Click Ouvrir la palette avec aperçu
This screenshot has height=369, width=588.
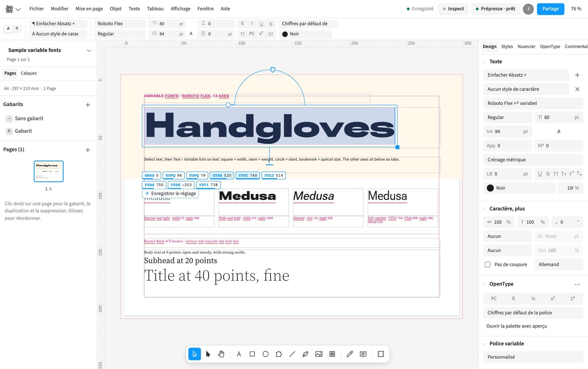click(x=516, y=326)
